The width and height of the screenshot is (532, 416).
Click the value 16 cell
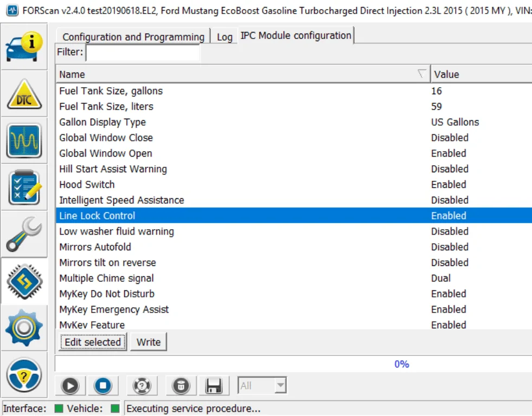(437, 91)
